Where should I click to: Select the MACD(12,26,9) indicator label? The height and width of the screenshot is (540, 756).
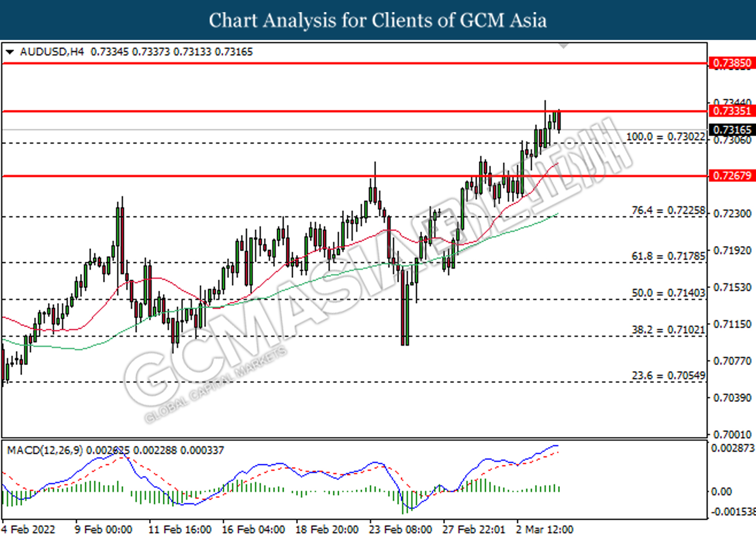click(45, 450)
